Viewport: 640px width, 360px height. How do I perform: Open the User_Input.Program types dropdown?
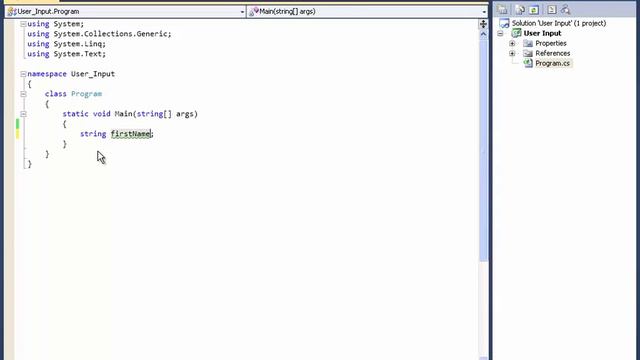click(242, 12)
